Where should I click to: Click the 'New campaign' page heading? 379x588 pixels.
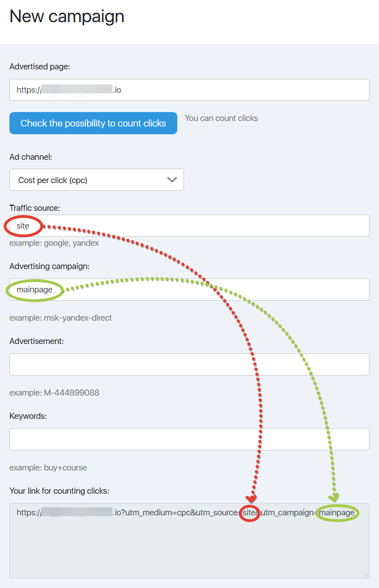67,16
